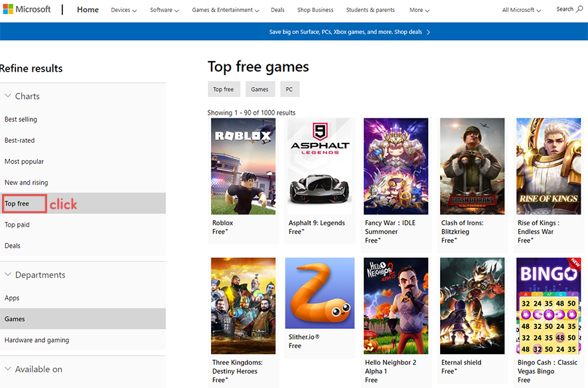
Task: Remove the Top free filter chip
Action: (224, 89)
